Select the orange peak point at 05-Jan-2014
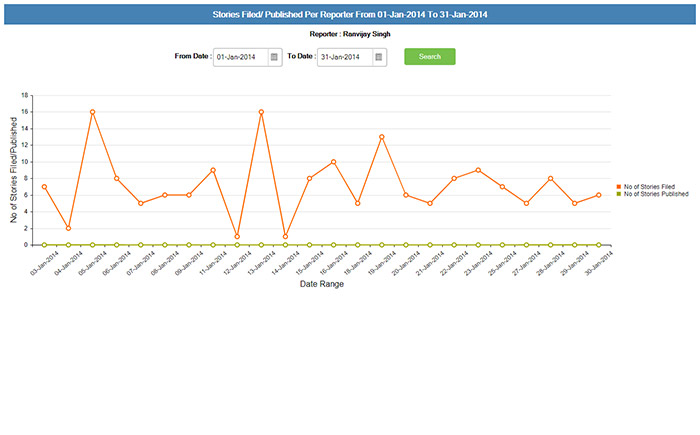This screenshot has width=700, height=435. [92, 112]
